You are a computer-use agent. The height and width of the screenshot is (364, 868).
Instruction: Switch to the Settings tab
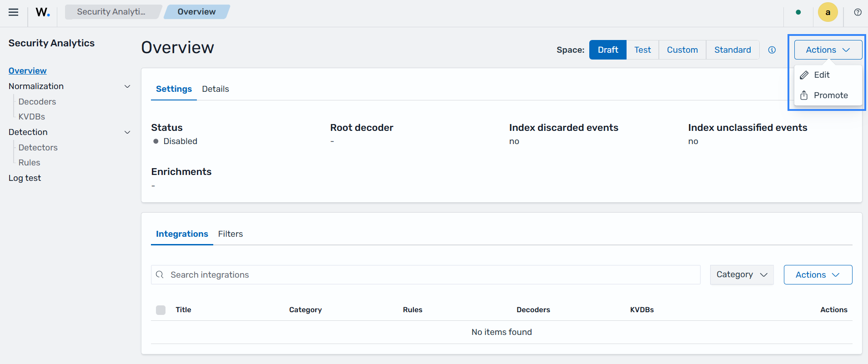[174, 89]
